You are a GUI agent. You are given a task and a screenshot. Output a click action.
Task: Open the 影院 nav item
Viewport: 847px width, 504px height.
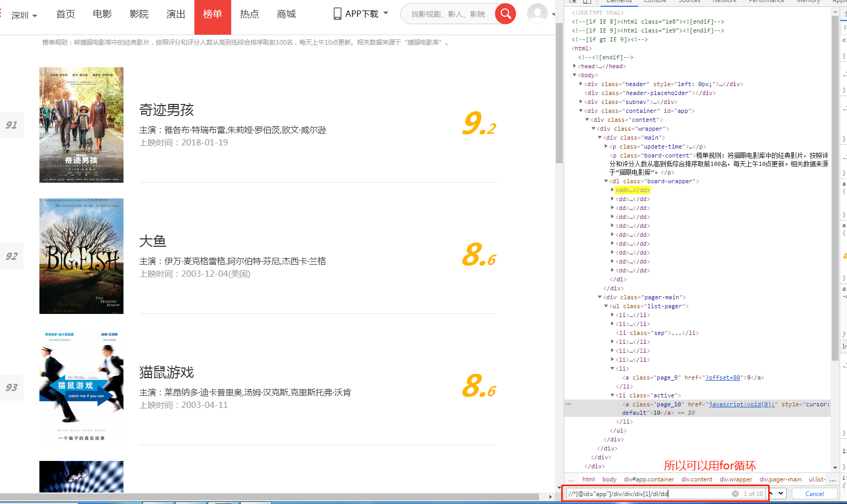[139, 14]
